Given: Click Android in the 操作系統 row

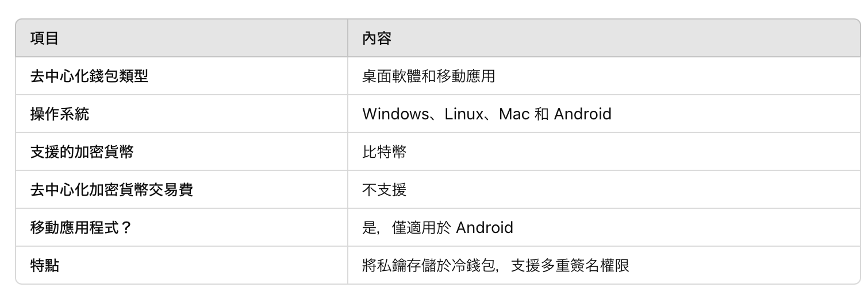Looking at the screenshot, I should pos(582,114).
